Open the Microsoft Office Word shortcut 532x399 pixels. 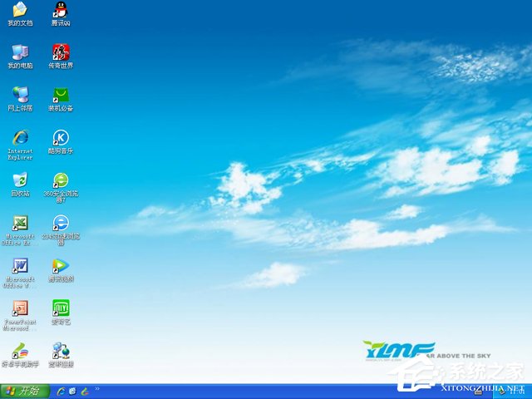pos(20,266)
